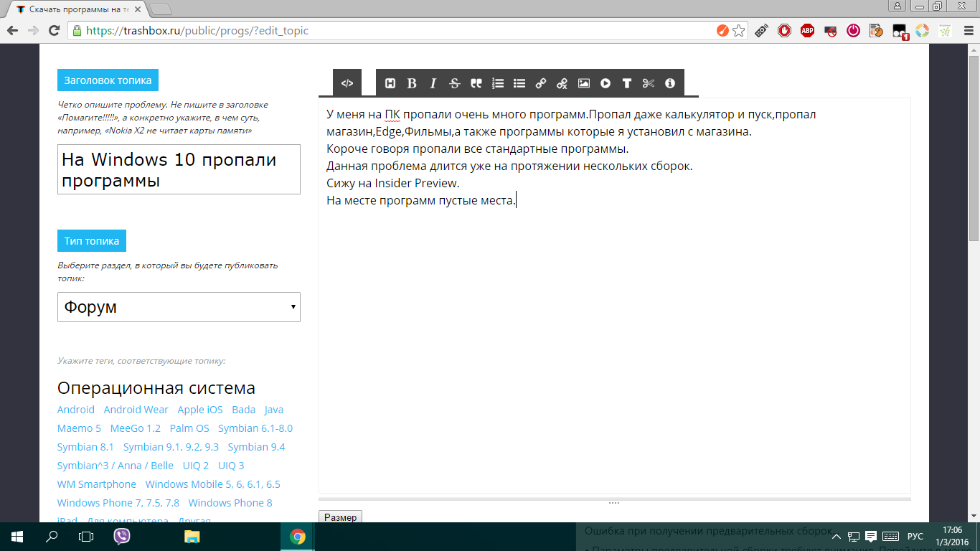The height and width of the screenshot is (551, 980).
Task: Bookmark this page with the star
Action: [x=738, y=31]
